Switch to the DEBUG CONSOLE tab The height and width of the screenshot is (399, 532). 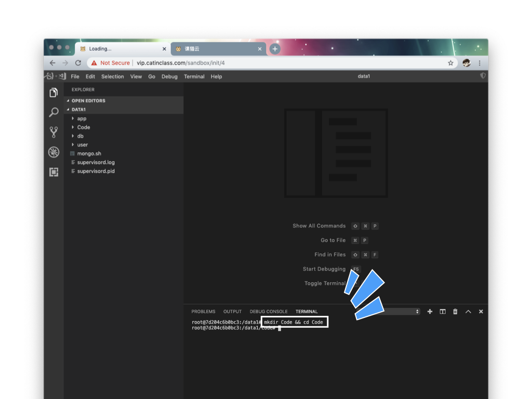coord(269,312)
